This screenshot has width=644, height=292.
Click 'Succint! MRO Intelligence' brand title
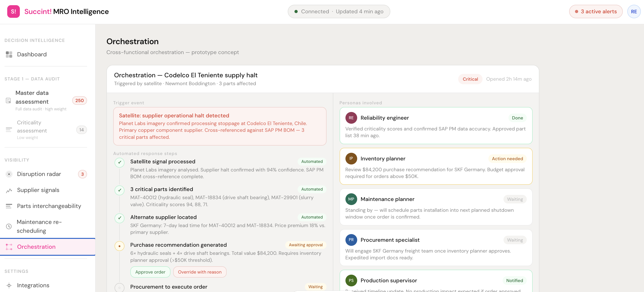[x=67, y=11]
